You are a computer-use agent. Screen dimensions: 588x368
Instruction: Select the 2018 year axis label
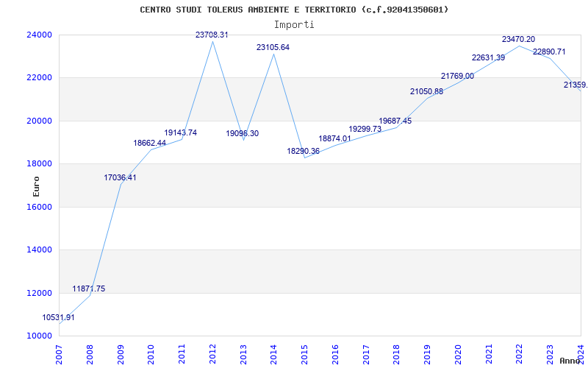pyautogui.click(x=396, y=355)
